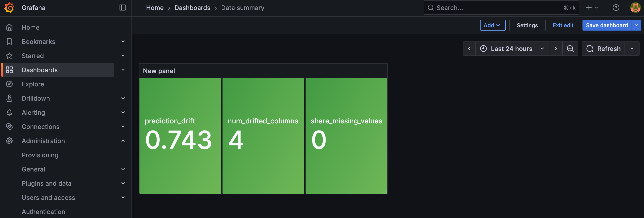Viewport: 644px width, 218px height.
Task: Open the Connections section
Action: click(40, 127)
